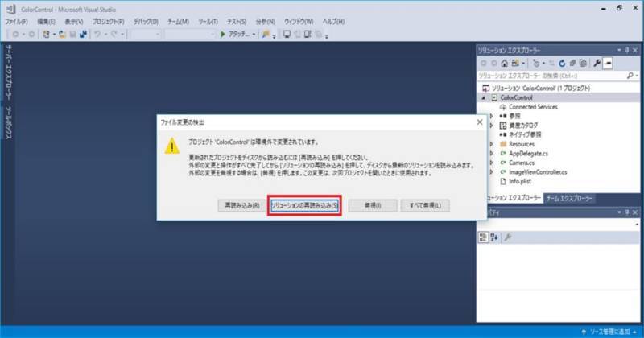Click the undo toolbar icon

coord(97,35)
